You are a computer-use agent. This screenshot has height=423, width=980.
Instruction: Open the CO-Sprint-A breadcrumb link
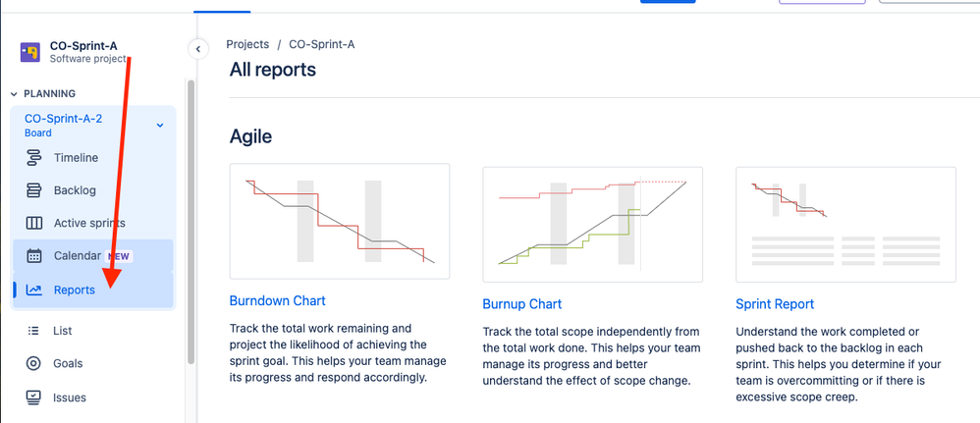(322, 44)
